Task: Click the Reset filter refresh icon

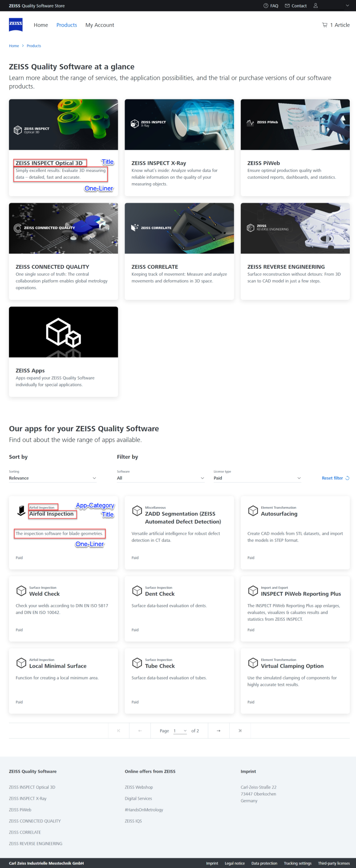Action: (x=348, y=478)
